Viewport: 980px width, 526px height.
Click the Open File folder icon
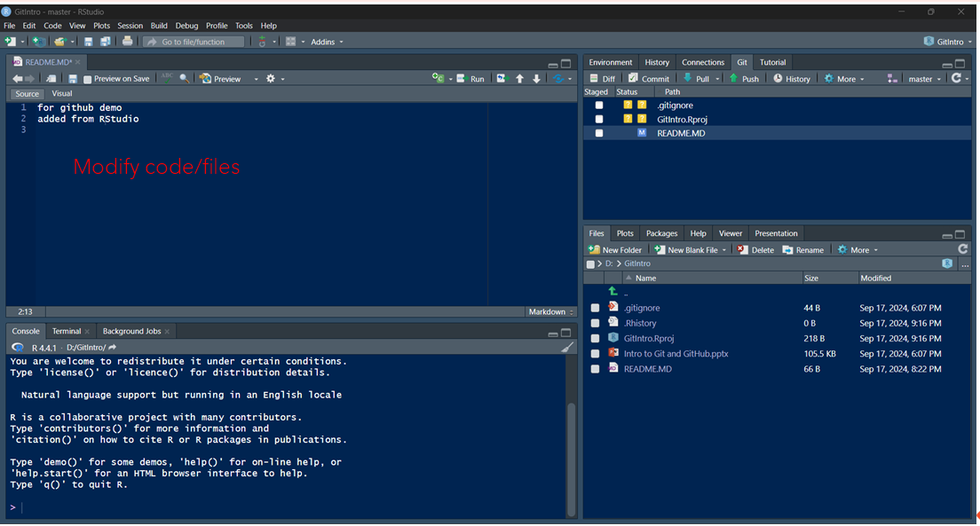point(60,42)
